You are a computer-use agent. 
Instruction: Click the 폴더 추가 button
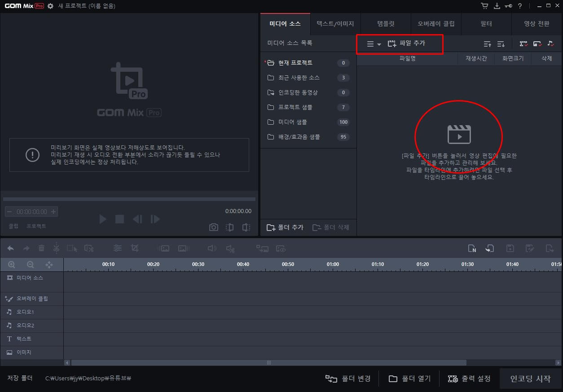tap(285, 227)
